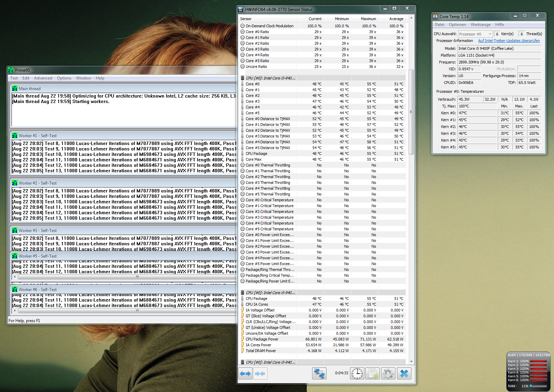The height and width of the screenshot is (392, 554).
Task: Click the lightning icon beside Total DRAM Power
Action: coord(243,351)
